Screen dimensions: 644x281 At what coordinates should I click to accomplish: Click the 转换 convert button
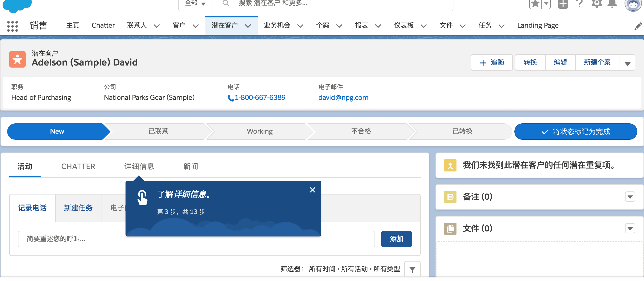point(530,62)
